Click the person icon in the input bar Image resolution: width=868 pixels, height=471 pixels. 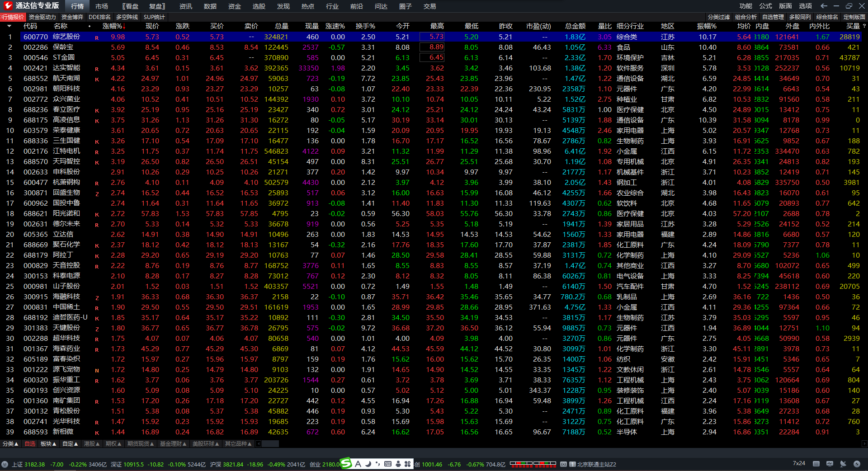pos(398,464)
